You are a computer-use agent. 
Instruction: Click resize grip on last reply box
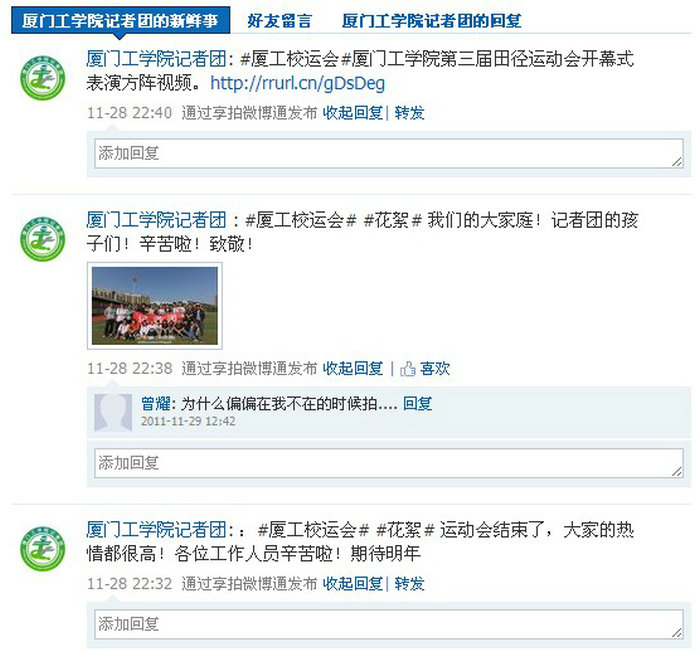[x=677, y=632]
